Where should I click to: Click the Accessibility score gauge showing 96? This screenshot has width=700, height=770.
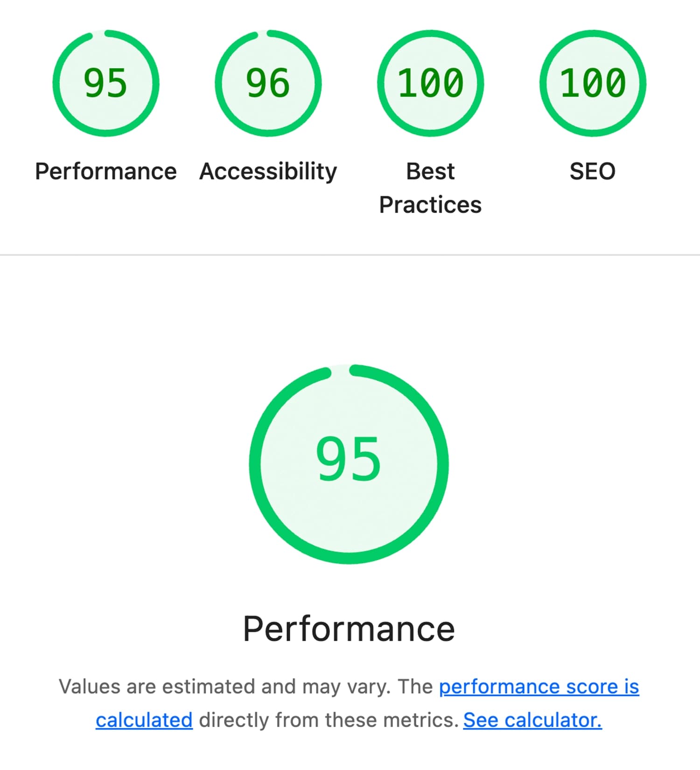pos(268,83)
